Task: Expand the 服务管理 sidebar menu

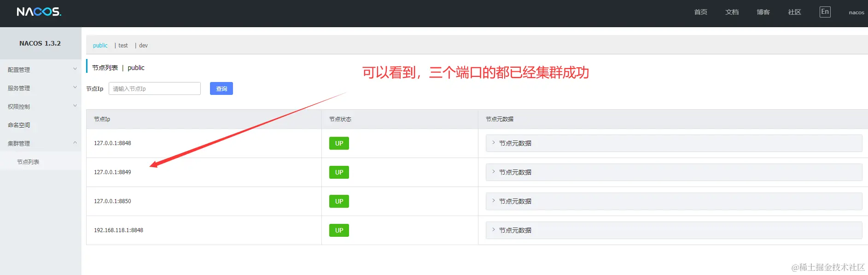Action: click(x=41, y=88)
